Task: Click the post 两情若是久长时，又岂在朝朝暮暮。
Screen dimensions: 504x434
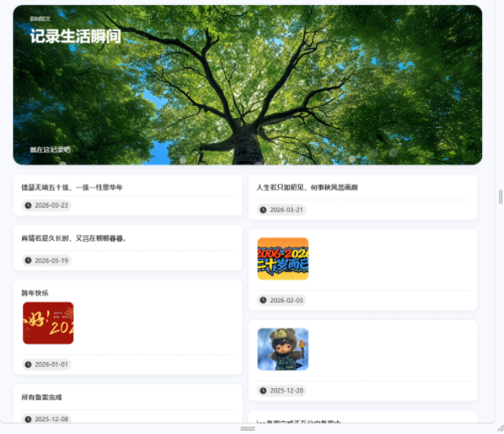Action: click(x=74, y=238)
